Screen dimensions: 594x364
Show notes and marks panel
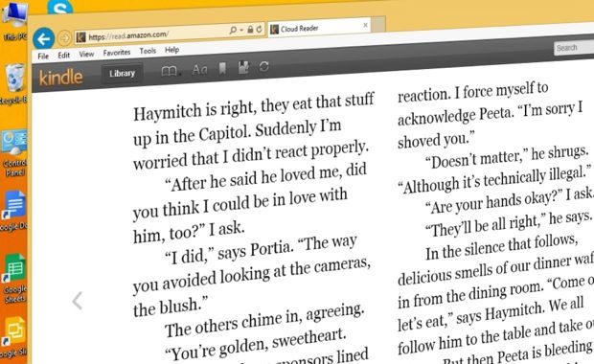click(243, 67)
